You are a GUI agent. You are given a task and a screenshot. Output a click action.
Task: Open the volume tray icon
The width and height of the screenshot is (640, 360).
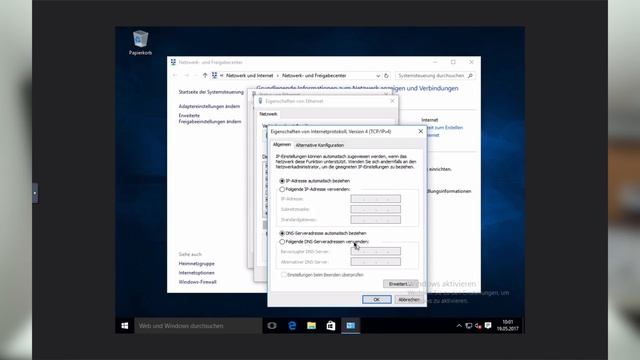(478, 326)
